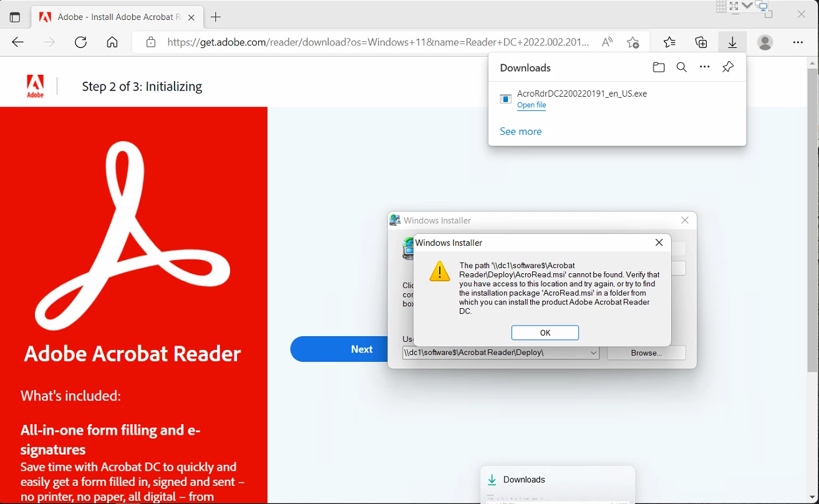Open the tab actions menu icon
Image resolution: width=819 pixels, height=504 pixels.
pyautogui.click(x=15, y=17)
